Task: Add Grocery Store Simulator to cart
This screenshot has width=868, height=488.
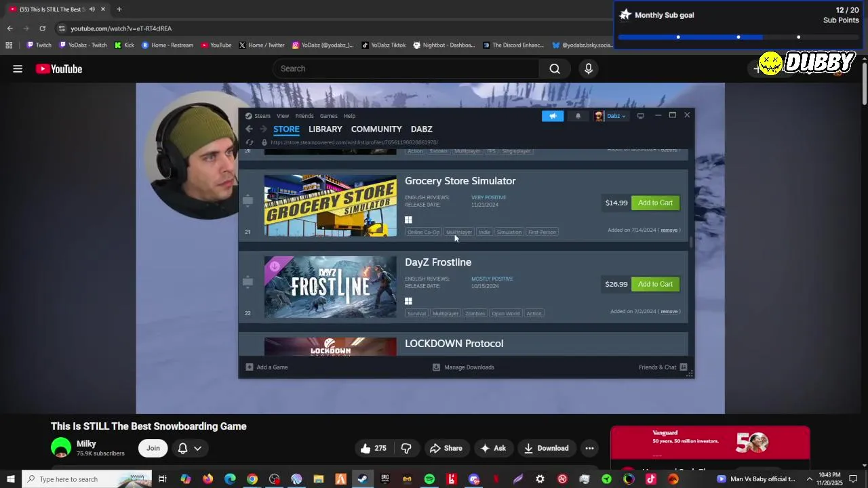Action: pyautogui.click(x=655, y=203)
